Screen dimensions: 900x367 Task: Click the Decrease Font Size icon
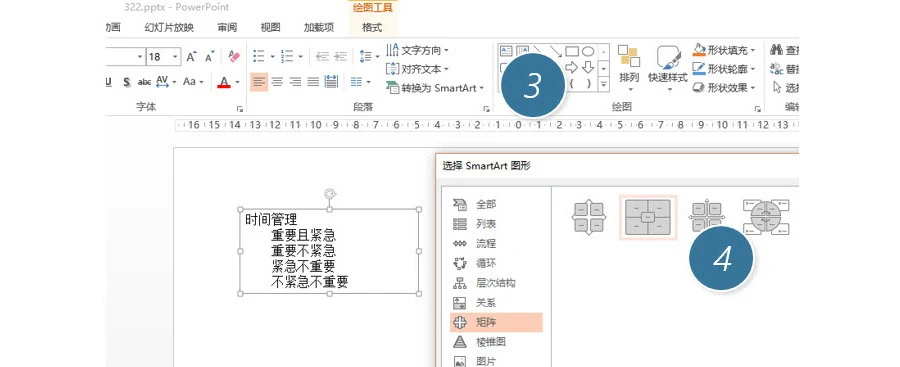pyautogui.click(x=210, y=56)
